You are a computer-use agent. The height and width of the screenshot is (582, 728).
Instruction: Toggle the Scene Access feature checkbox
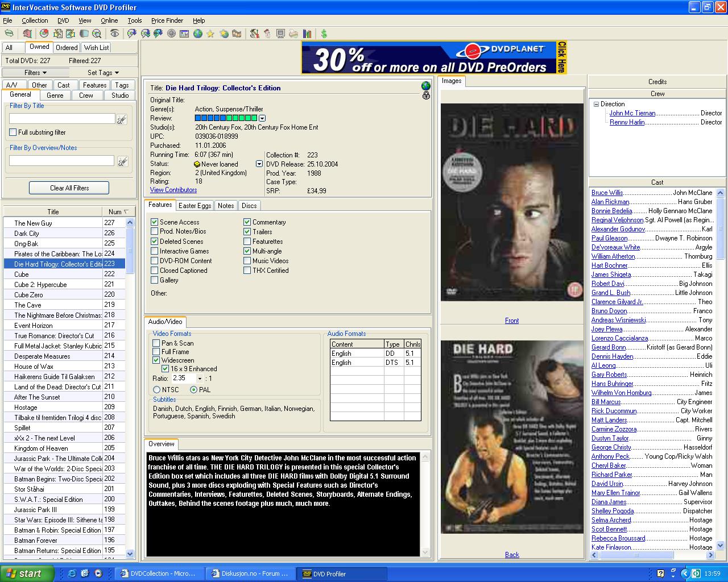click(155, 222)
